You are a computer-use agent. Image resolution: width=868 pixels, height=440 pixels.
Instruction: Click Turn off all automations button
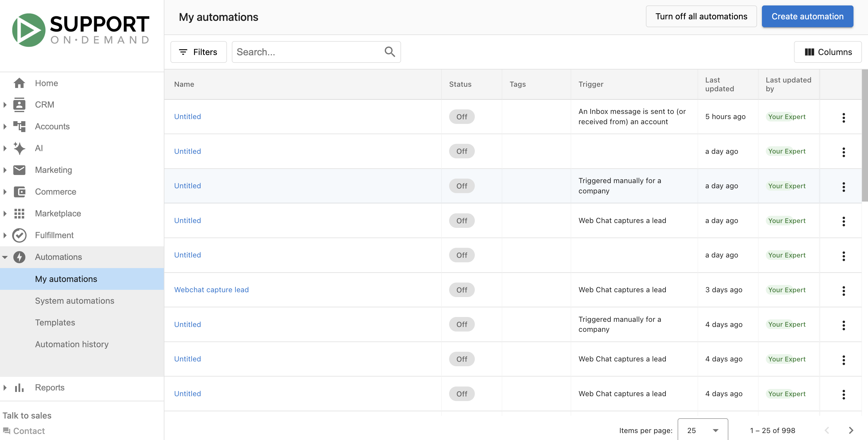pyautogui.click(x=701, y=17)
